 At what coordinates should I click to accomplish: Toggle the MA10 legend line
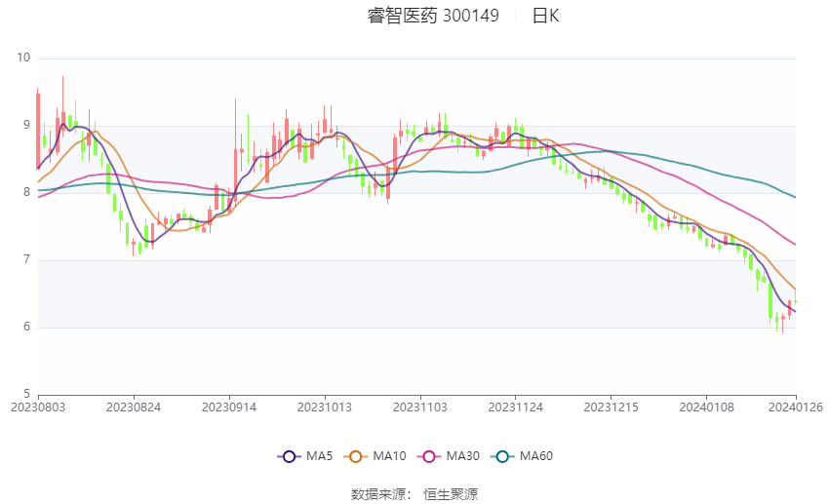point(375,456)
